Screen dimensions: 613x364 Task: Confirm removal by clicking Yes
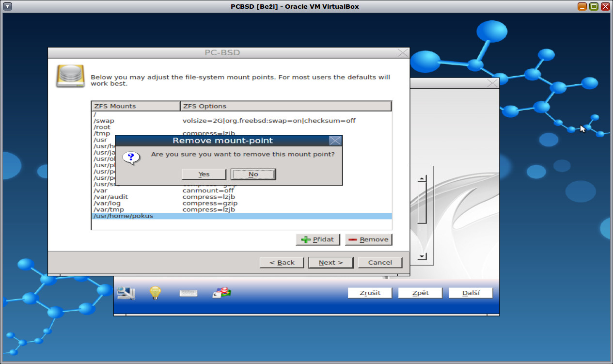click(x=204, y=174)
